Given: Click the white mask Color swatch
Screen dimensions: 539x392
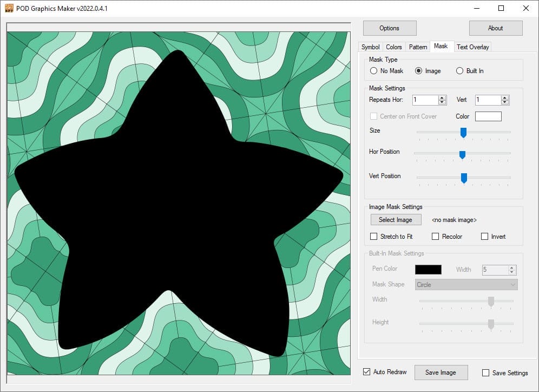Looking at the screenshot, I should click(x=488, y=116).
